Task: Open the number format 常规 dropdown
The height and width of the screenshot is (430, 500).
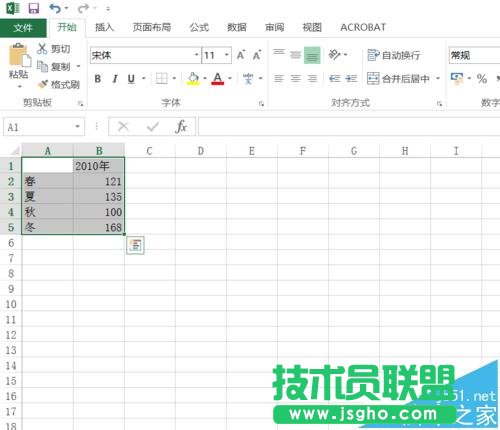Action: click(x=474, y=55)
